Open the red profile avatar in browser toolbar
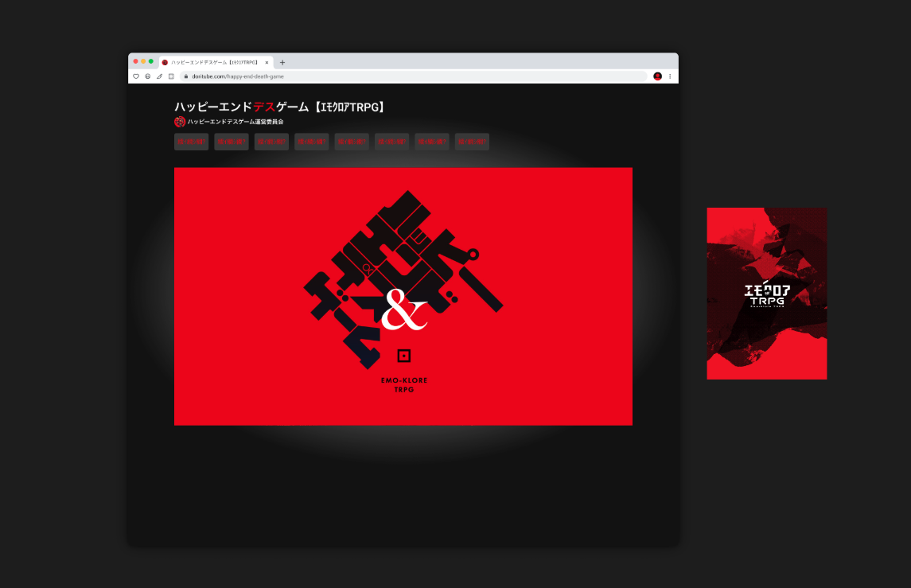The width and height of the screenshot is (911, 588). [x=658, y=76]
